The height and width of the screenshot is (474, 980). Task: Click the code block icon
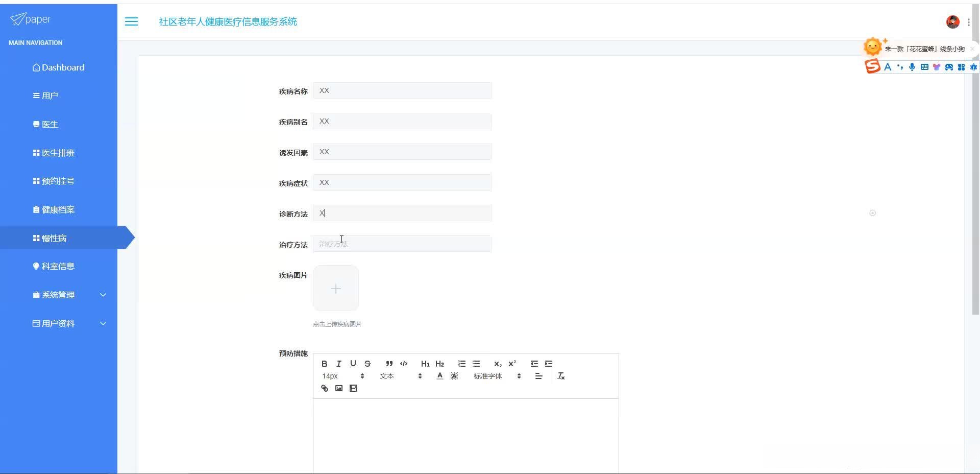click(x=404, y=364)
